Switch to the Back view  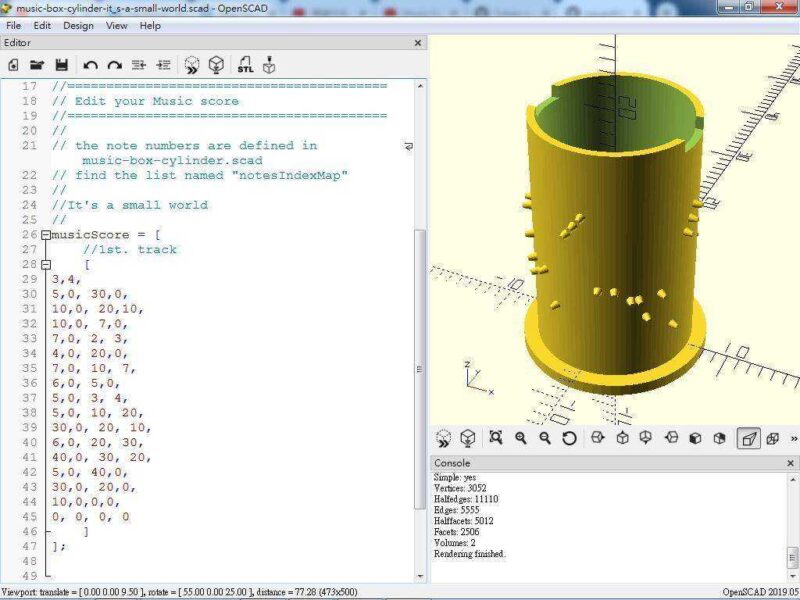(x=719, y=438)
